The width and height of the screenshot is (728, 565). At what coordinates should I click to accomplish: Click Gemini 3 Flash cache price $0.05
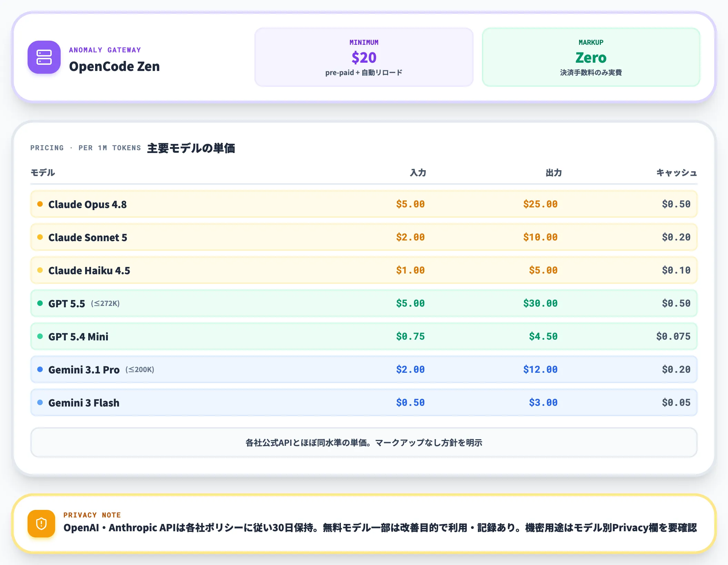coord(676,402)
